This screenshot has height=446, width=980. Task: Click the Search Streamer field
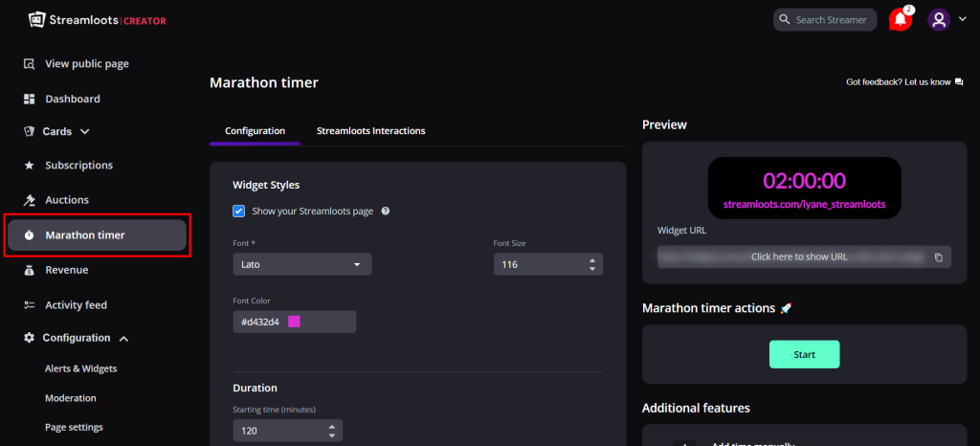pyautogui.click(x=825, y=20)
